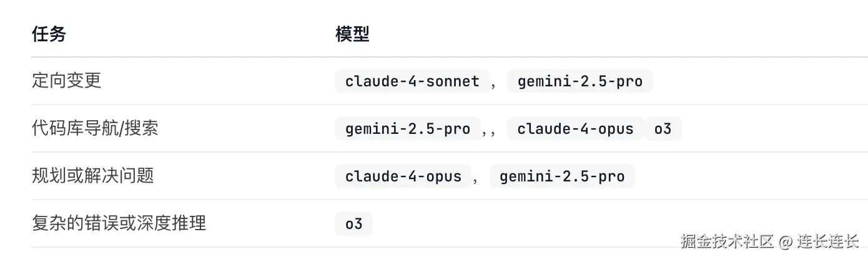Click the comma after claude-4-sonnet
Image resolution: width=868 pixels, height=259 pixels.
[494, 83]
